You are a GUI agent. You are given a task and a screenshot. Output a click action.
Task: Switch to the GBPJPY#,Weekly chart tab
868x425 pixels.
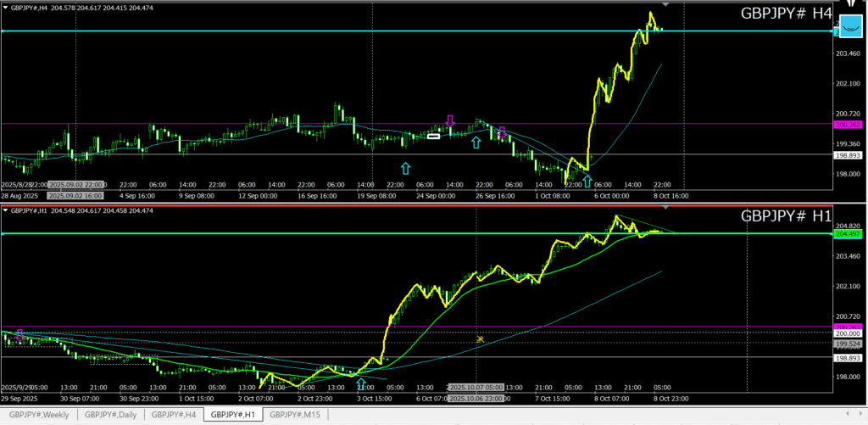pyautogui.click(x=42, y=414)
